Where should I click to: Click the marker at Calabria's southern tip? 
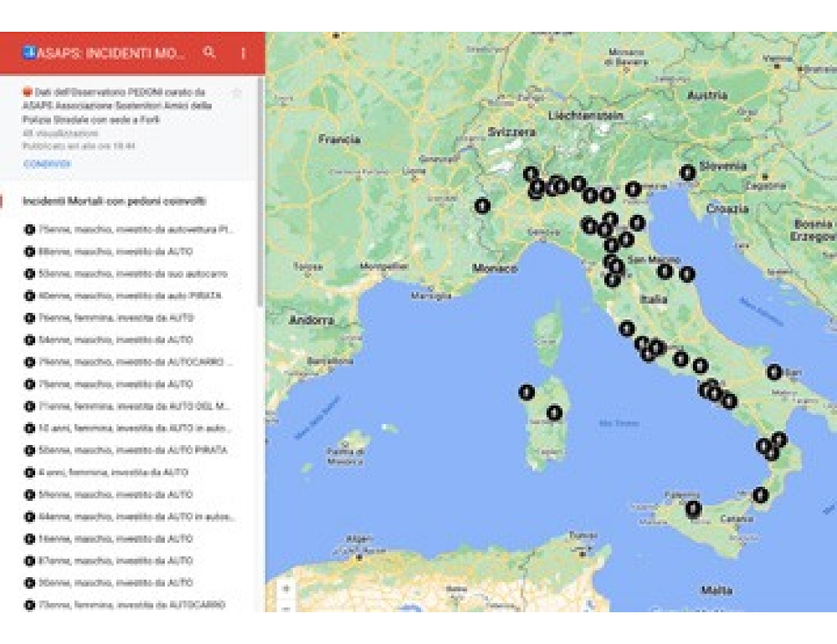pyautogui.click(x=760, y=495)
